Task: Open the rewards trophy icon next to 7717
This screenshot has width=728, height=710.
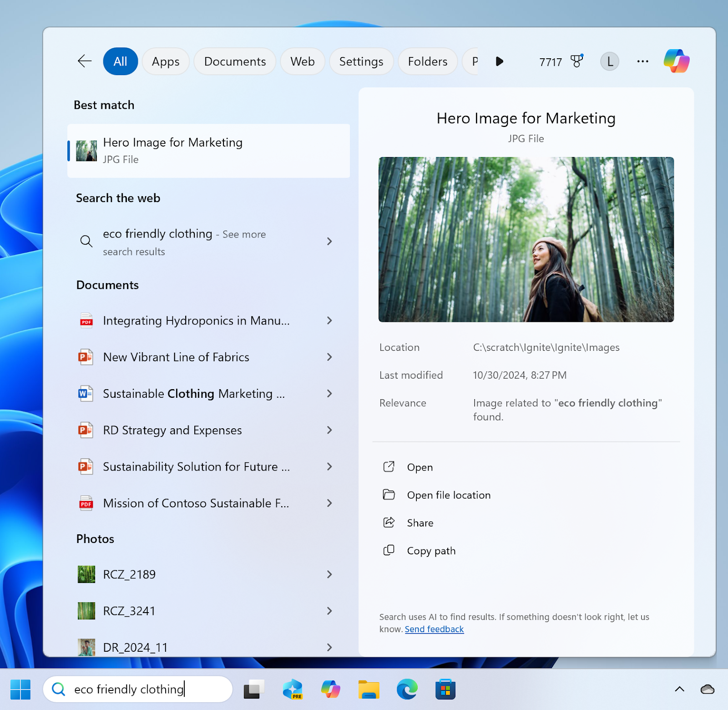Action: click(577, 61)
